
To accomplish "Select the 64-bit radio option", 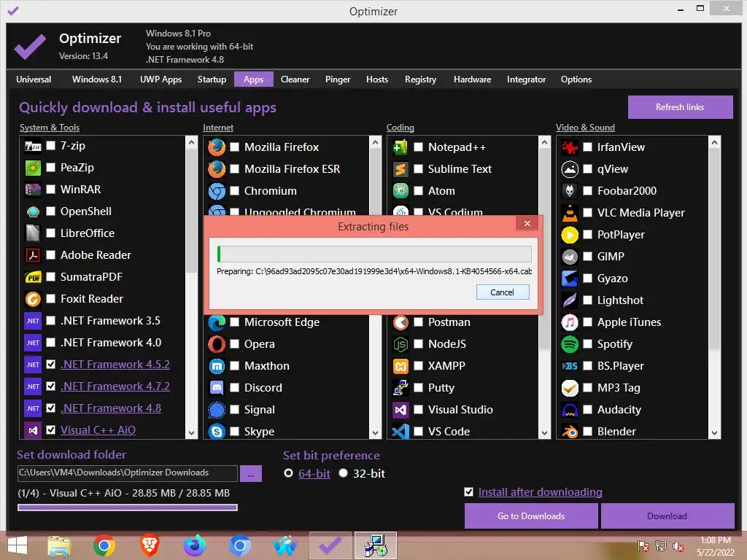I will point(288,473).
